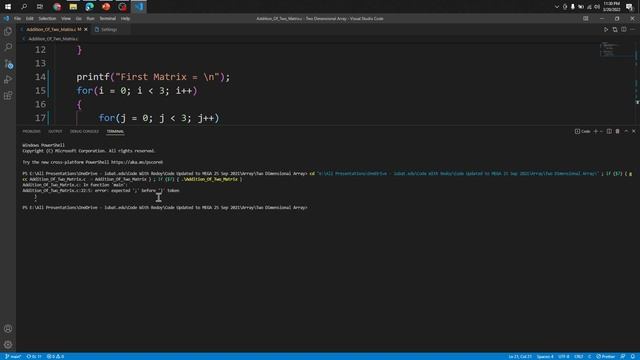Create a new terminal with the plus icon
Screen dimensions: 640x360
click(596, 131)
